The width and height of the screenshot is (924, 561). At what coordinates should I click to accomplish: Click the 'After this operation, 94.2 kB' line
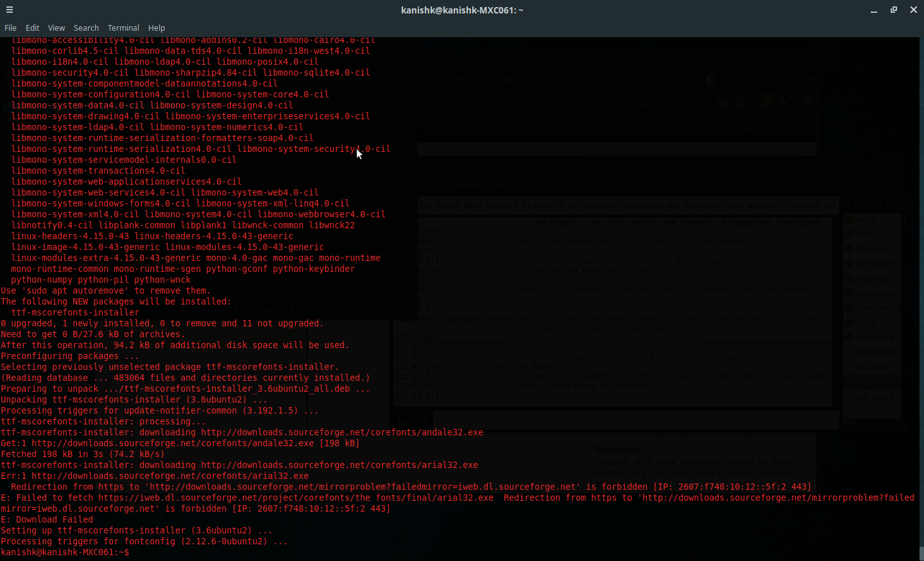click(x=175, y=345)
